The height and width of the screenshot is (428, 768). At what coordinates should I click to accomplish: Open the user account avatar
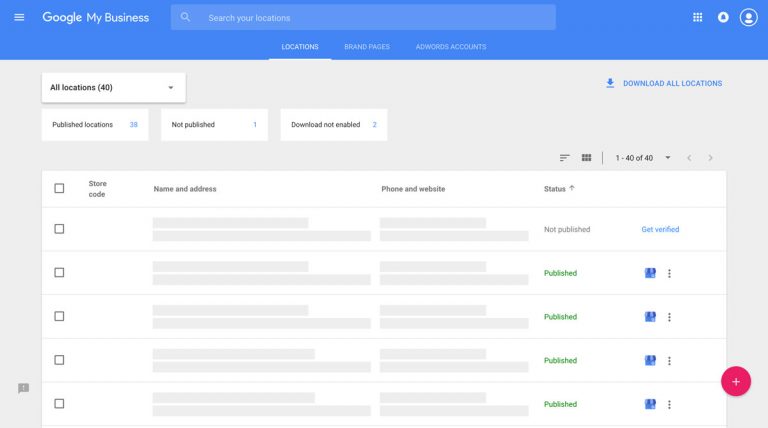pos(748,17)
